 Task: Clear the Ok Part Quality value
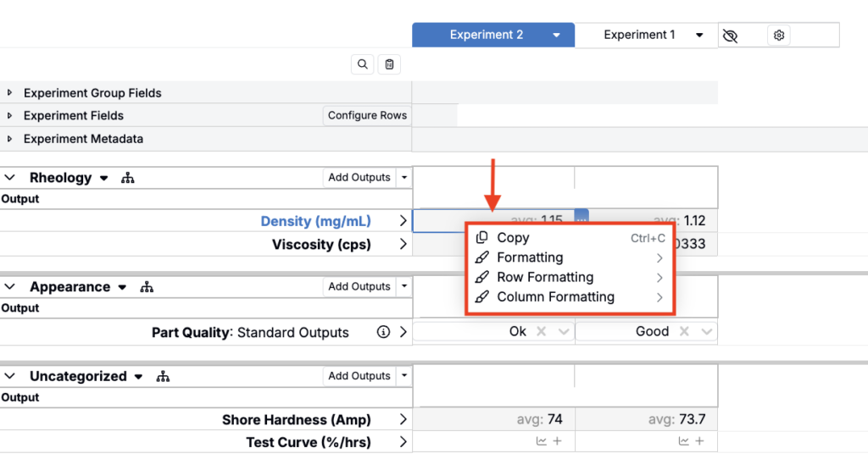(x=542, y=332)
